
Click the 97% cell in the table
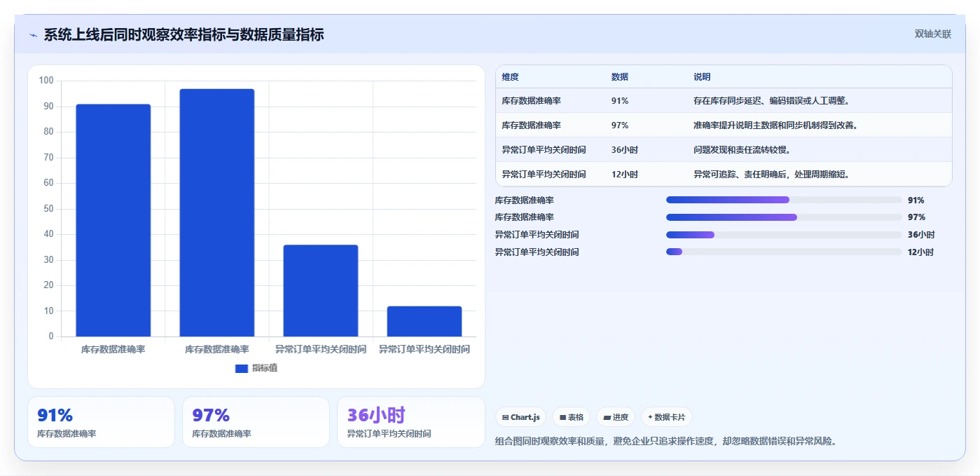pyautogui.click(x=620, y=125)
